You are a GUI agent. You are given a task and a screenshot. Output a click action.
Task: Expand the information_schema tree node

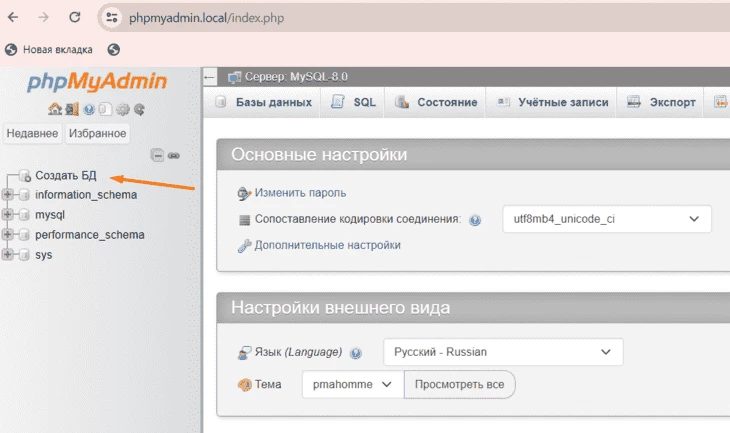point(7,194)
